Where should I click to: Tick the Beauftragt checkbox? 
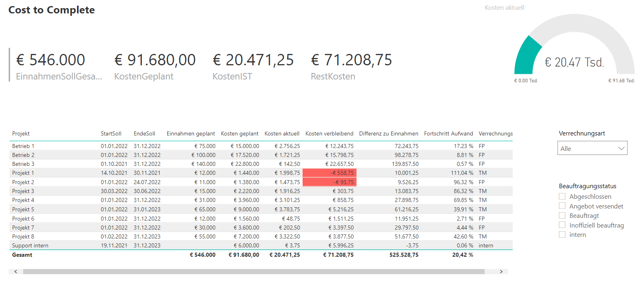[x=562, y=215]
